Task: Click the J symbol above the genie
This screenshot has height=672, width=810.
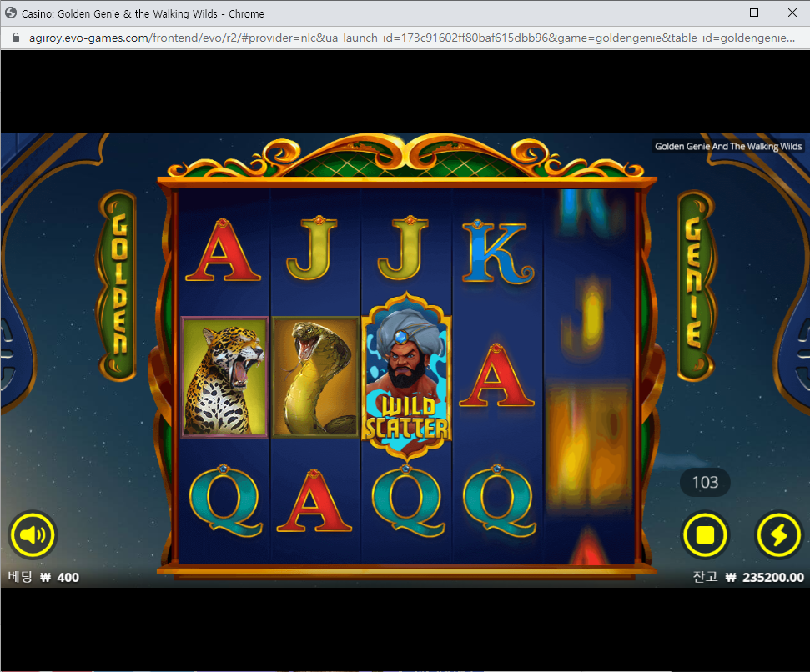Action: [403, 248]
